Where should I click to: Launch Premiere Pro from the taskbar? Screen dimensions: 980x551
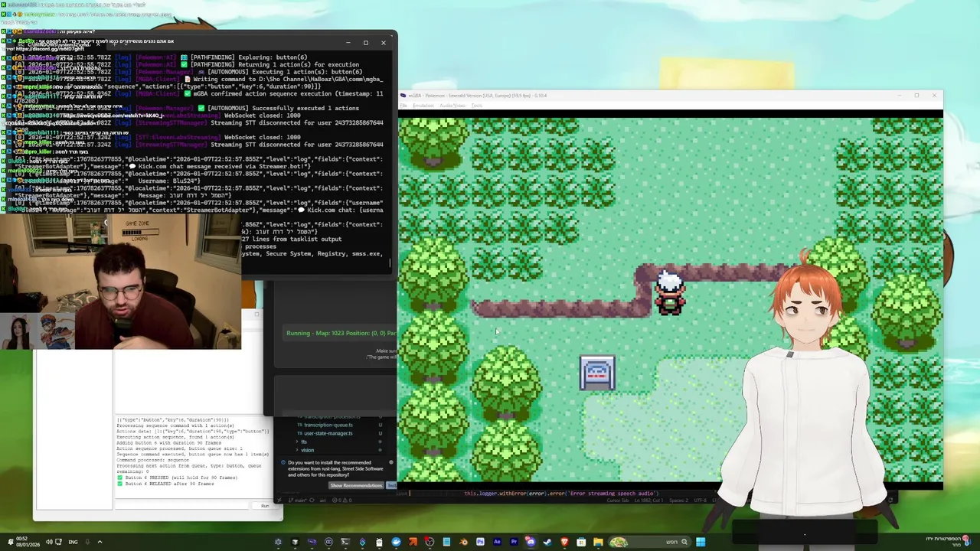pos(514,542)
